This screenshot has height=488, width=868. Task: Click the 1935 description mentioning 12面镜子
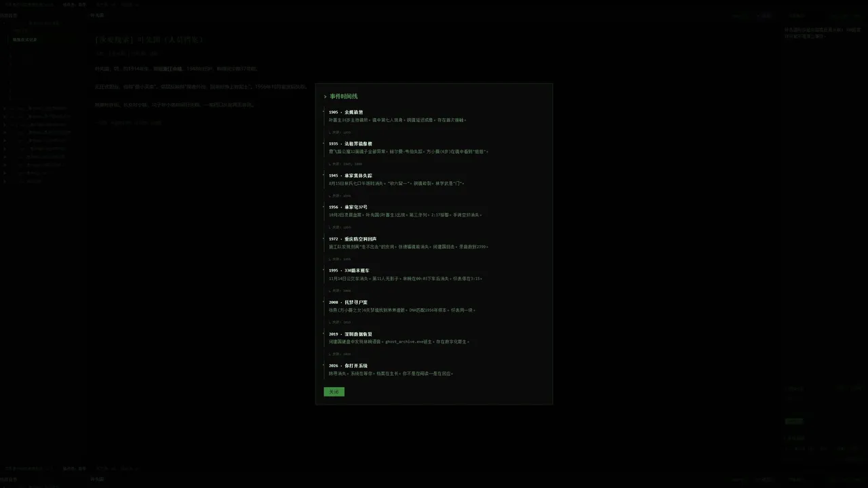408,152
